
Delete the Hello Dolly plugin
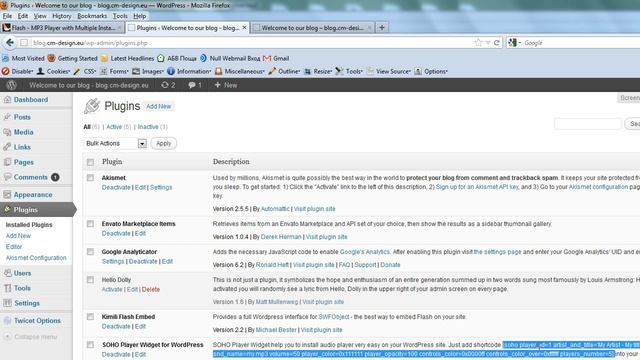pyautogui.click(x=151, y=289)
